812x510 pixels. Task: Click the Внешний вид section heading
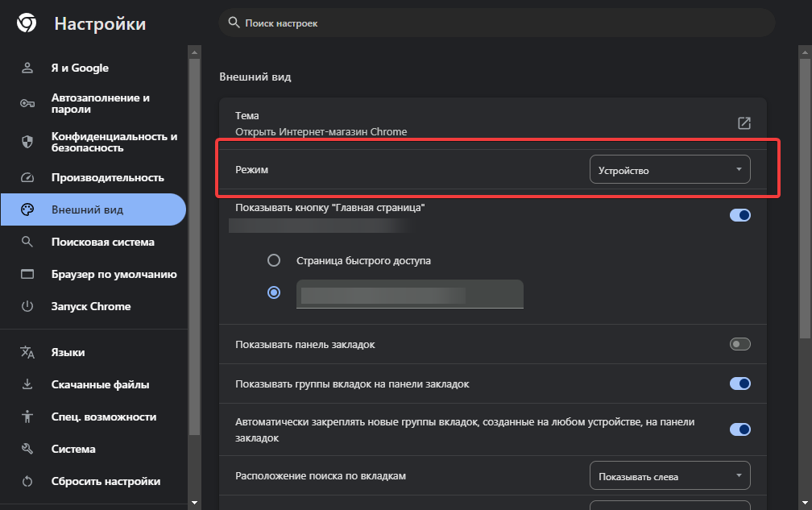pos(255,77)
